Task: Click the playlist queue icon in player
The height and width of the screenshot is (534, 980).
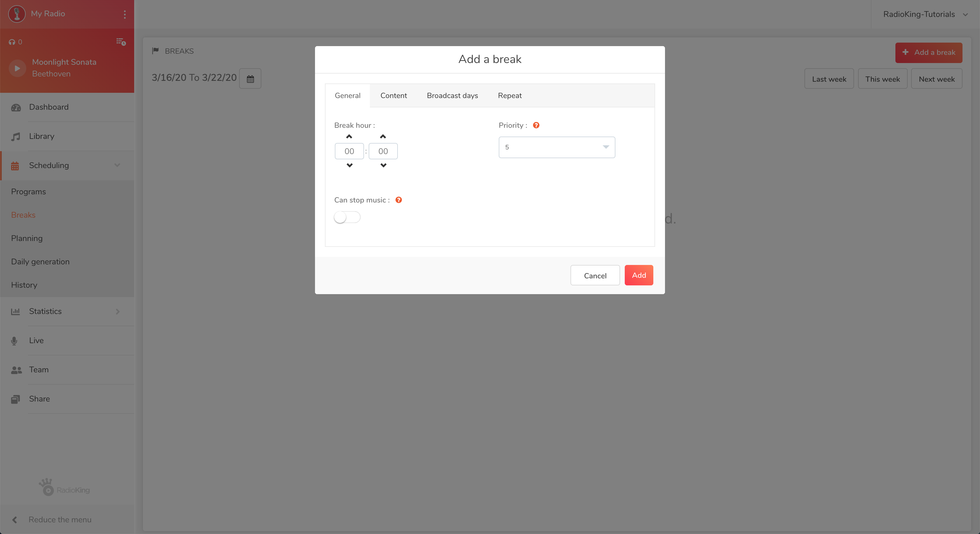Action: [121, 41]
